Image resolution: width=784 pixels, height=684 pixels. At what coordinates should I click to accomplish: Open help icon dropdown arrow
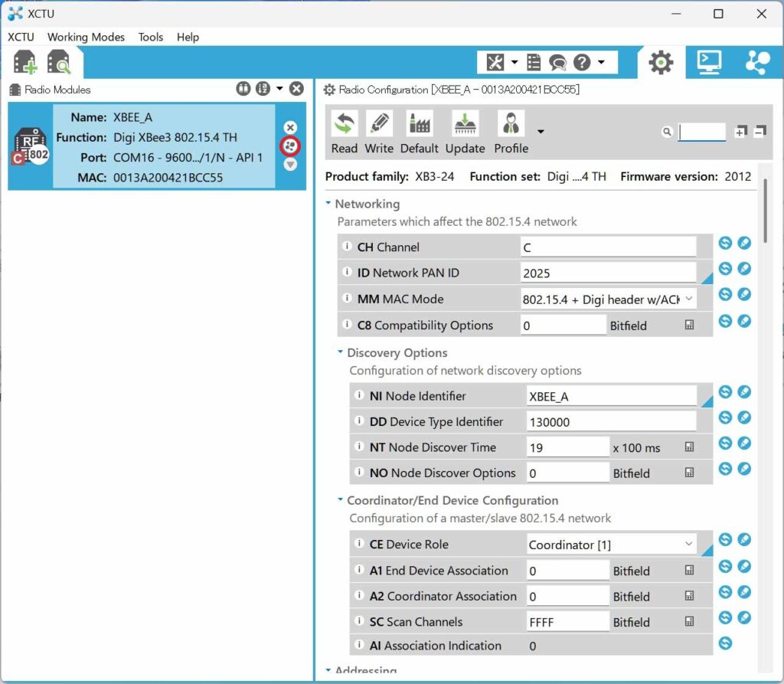602,63
